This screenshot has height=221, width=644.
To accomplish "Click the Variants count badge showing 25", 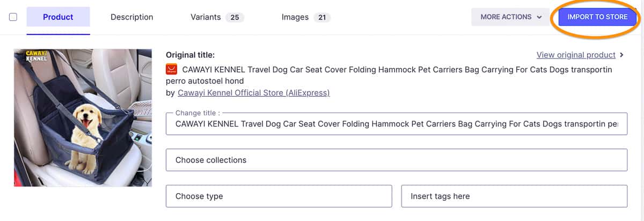I will tap(235, 17).
